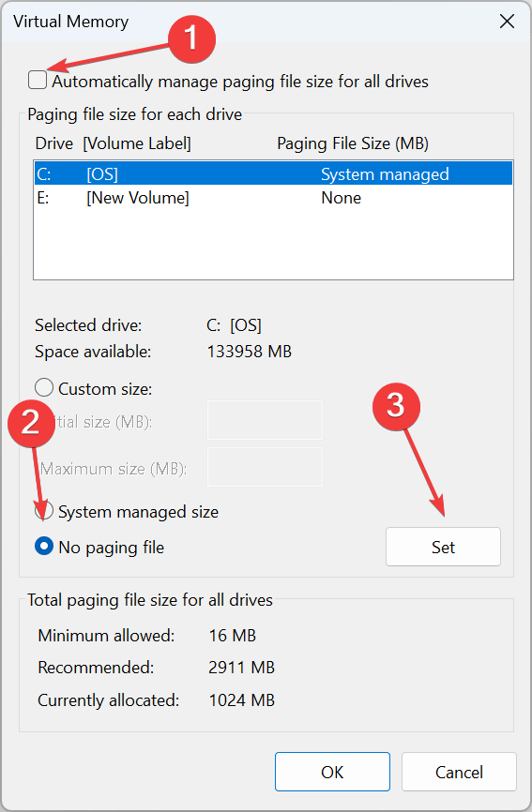Click the red annotation circle numbered 1
Screen dimensions: 532x812
pyautogui.click(x=191, y=38)
